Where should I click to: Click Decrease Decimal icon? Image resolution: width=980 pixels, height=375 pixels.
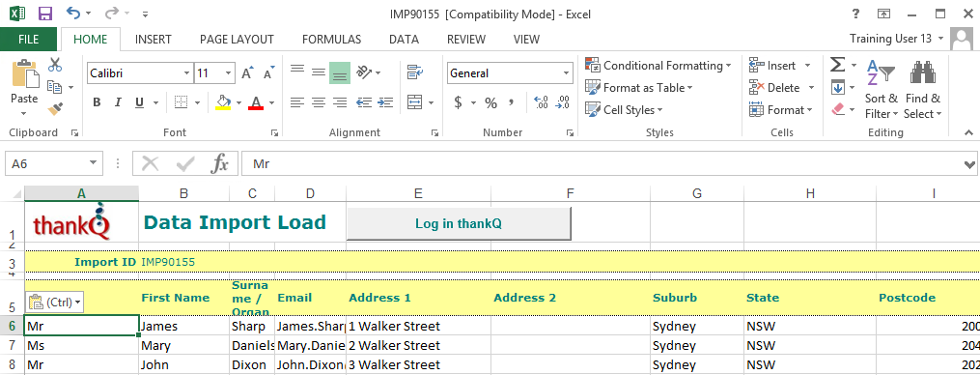[563, 102]
